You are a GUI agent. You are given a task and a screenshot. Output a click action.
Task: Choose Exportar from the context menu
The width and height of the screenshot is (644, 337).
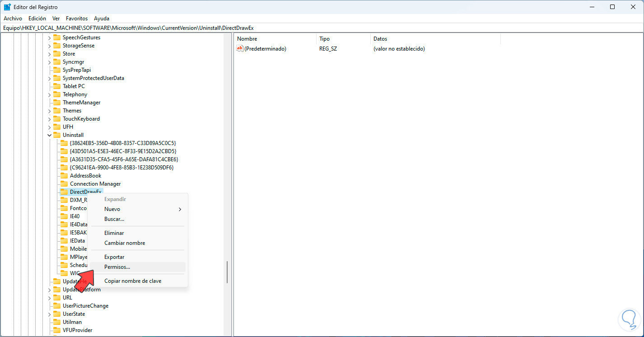[138, 257]
